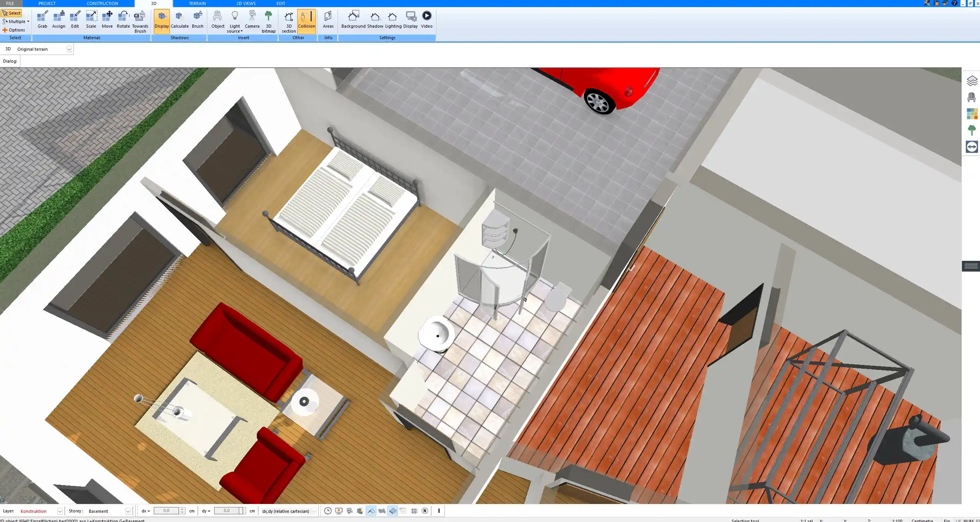
Task: Switch to the CONSTRUCTION tab
Action: 102,3
